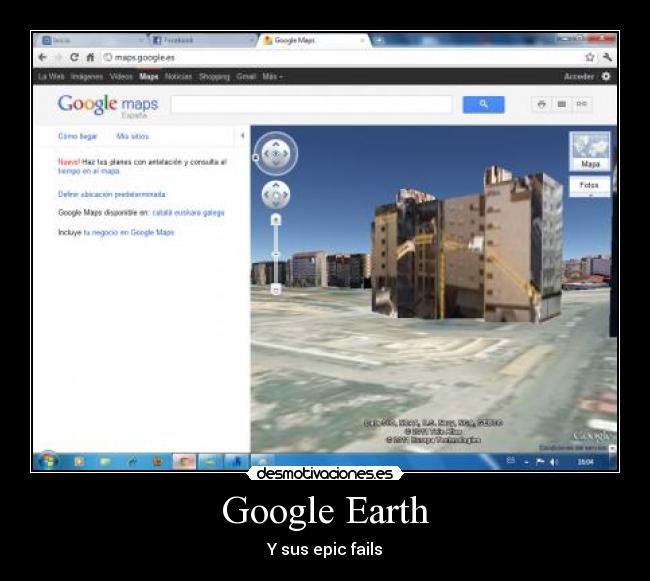Open Gmail in Google bar
The image size is (650, 581).
click(x=246, y=76)
